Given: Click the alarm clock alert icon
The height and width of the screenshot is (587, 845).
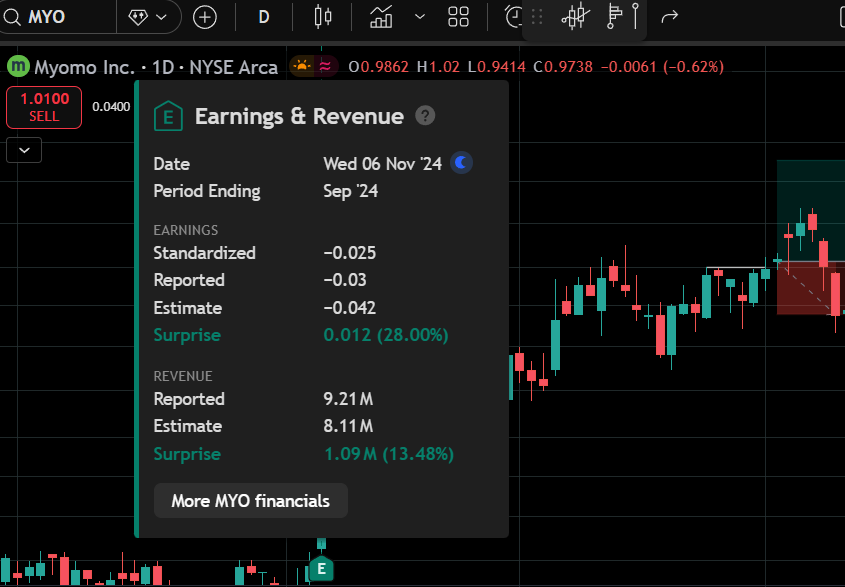Looking at the screenshot, I should click(x=514, y=17).
